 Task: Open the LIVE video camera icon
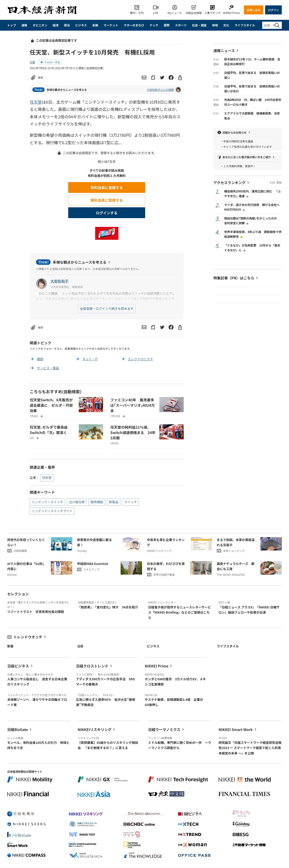pyautogui.click(x=156, y=7)
